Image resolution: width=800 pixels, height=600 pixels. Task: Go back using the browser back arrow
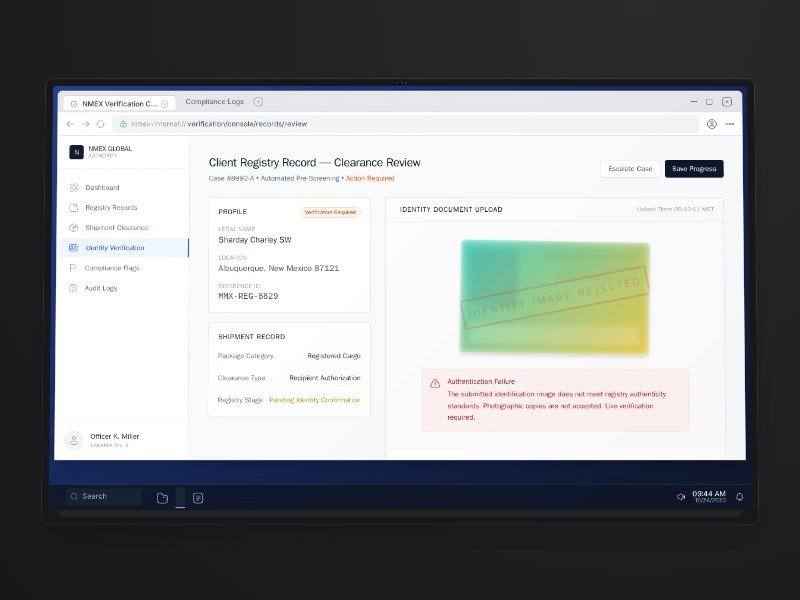click(69, 123)
